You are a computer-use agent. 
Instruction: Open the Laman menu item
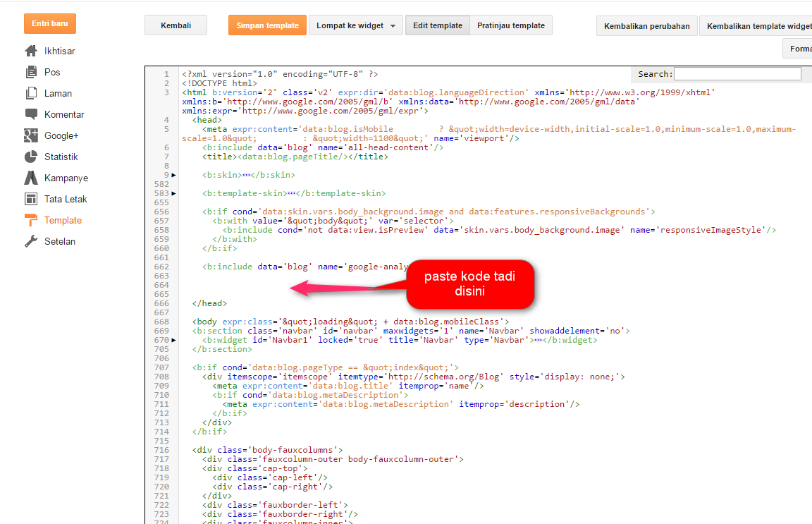pos(58,93)
